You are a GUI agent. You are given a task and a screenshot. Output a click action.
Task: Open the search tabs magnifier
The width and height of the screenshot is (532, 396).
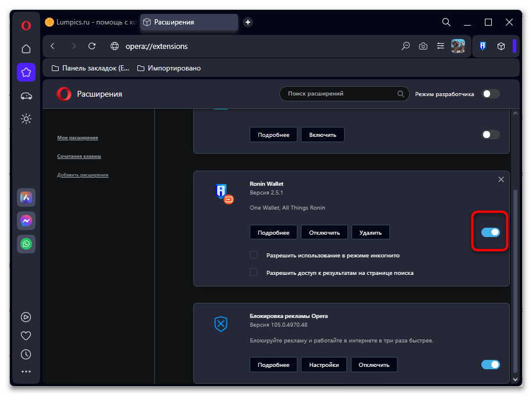tap(446, 22)
